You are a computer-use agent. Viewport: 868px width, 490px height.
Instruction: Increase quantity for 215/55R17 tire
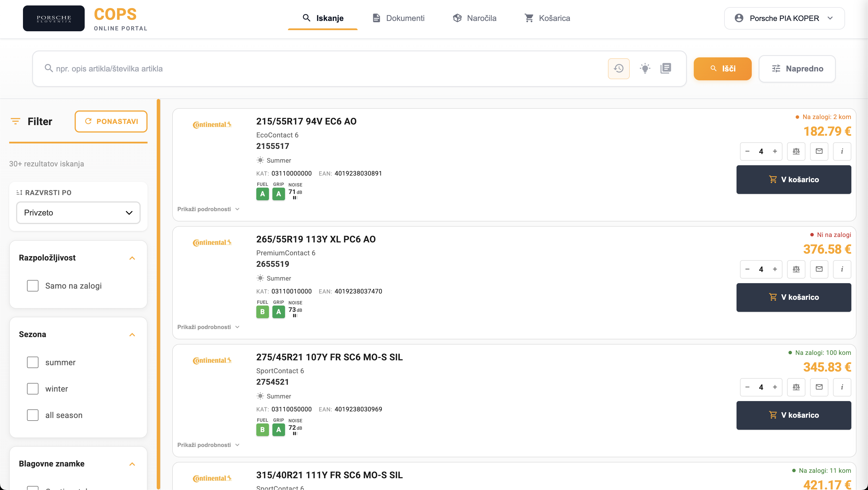click(x=775, y=151)
